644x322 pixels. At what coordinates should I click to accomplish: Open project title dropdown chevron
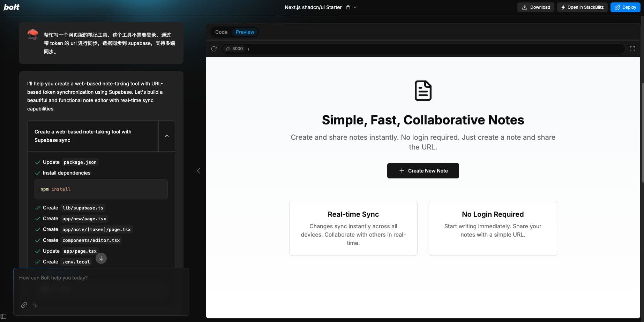click(355, 7)
